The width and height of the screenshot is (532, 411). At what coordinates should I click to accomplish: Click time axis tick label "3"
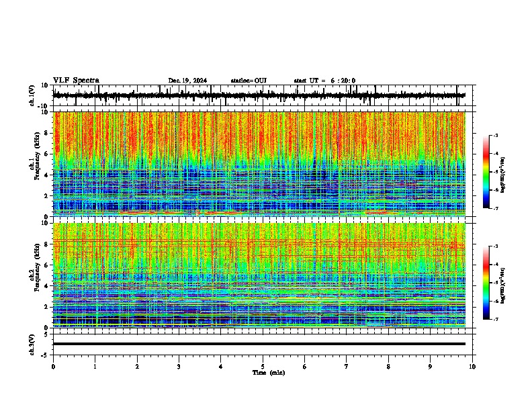click(179, 367)
